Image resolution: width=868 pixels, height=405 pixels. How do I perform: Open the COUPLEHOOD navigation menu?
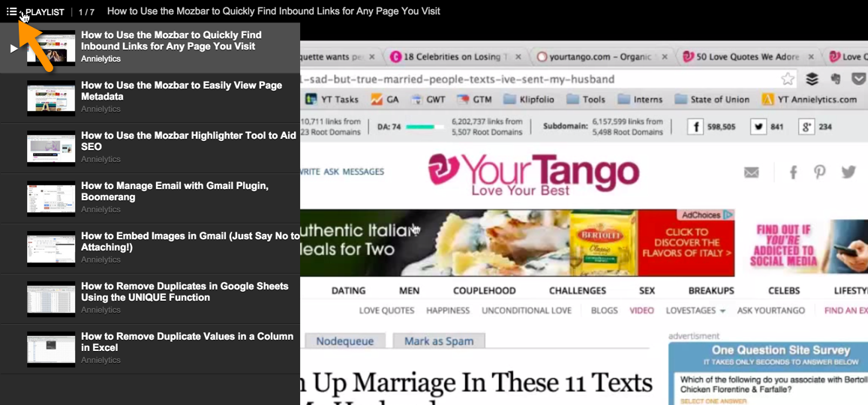click(485, 290)
